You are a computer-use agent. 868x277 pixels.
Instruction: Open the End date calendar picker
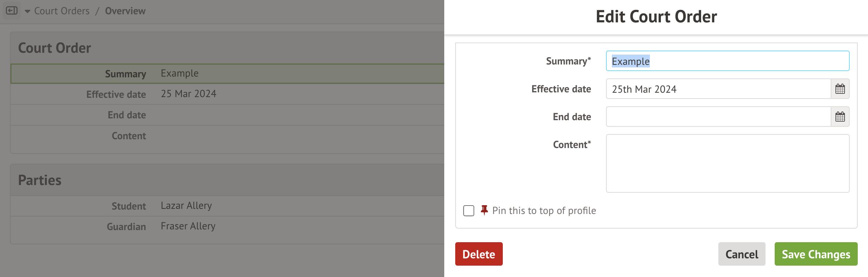pos(840,117)
